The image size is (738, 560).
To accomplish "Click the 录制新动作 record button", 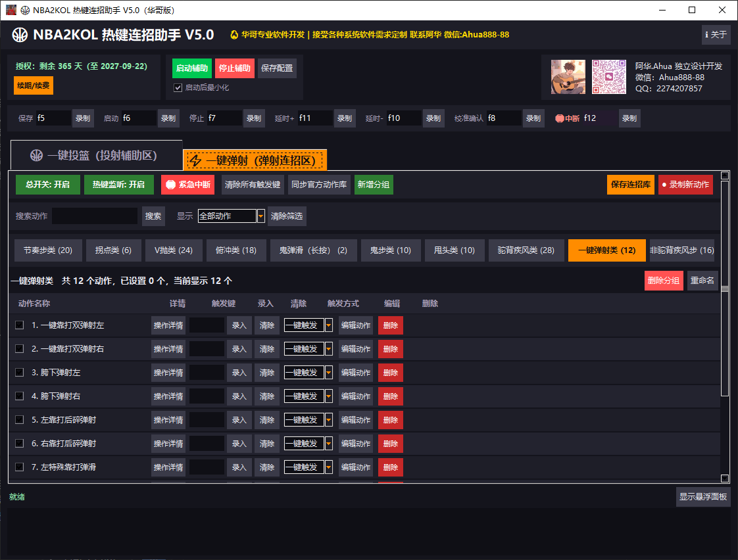I will (x=685, y=185).
